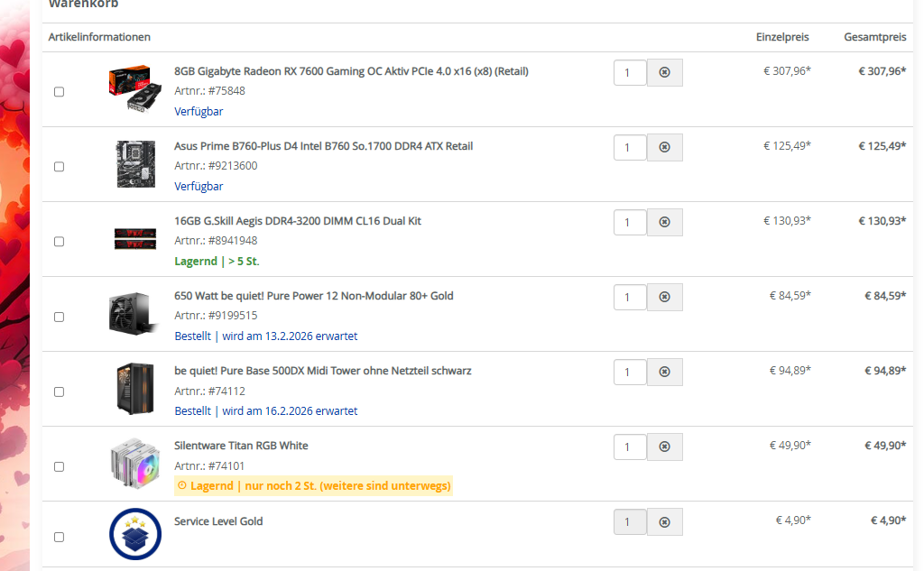Viewport: 924px width, 571px height.
Task: Click article number #9213600
Action: tap(233, 166)
